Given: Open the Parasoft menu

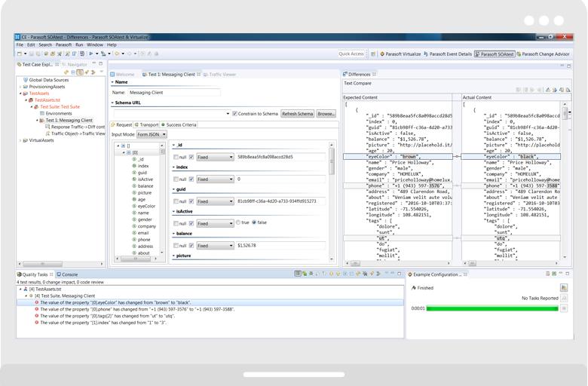Looking at the screenshot, I should click(63, 45).
